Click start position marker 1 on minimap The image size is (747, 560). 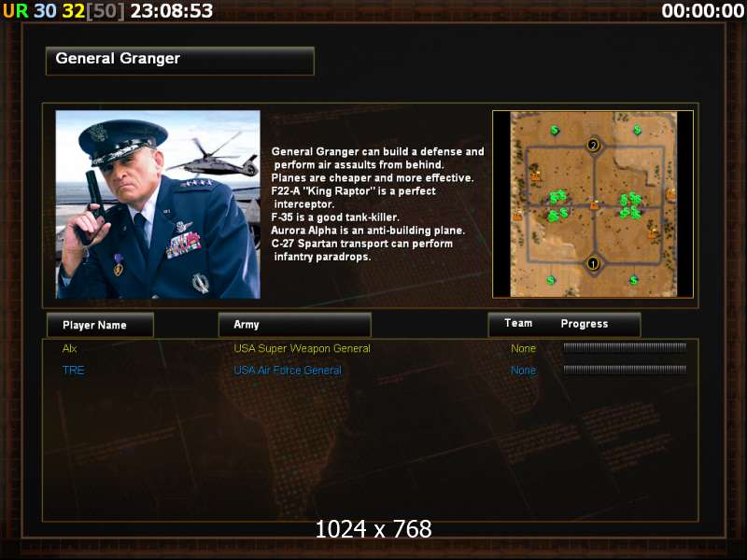[593, 263]
